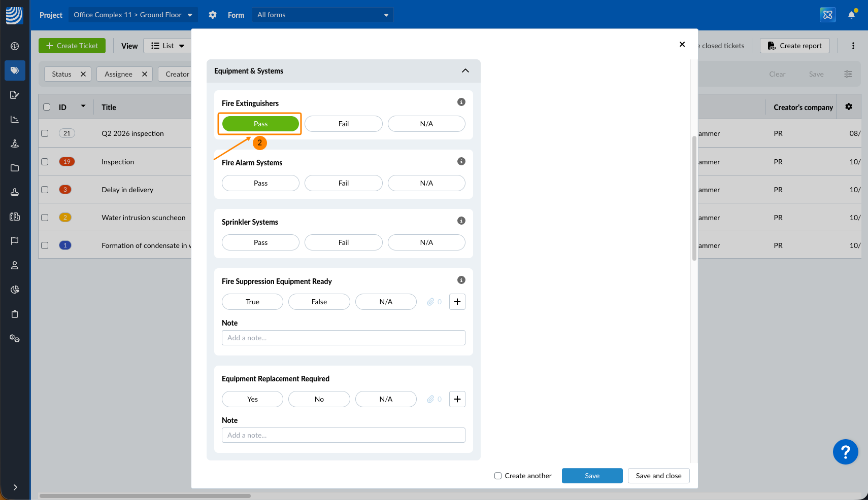Collapse the Equipment & Systems section
Image resolution: width=868 pixels, height=500 pixels.
465,71
